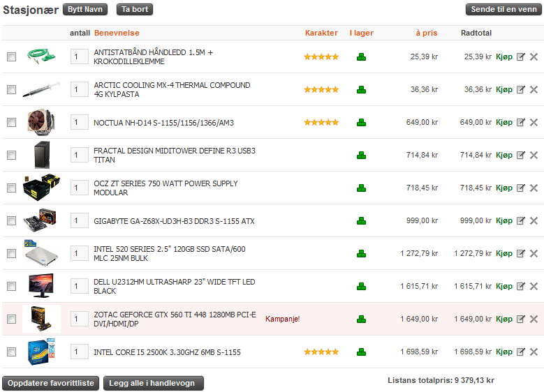Open Intel Core i5 box thumbnail
Viewport: 544px width, 392px height.
[x=41, y=352]
